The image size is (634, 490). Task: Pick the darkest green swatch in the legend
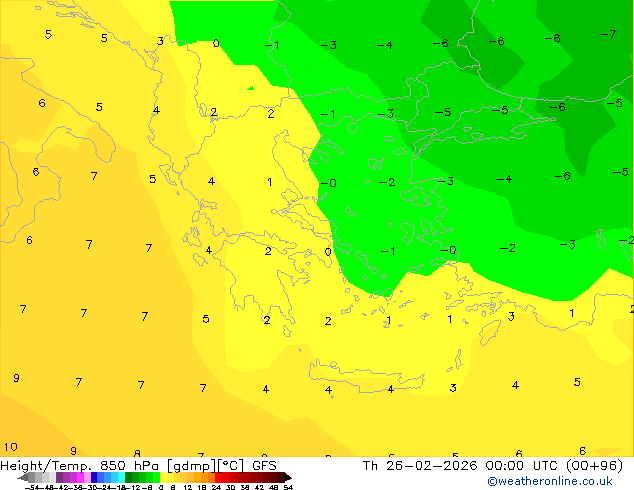(128, 477)
